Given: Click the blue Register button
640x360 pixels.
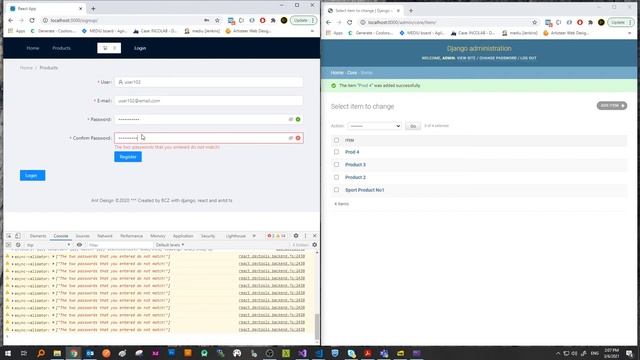Looking at the screenshot, I should (128, 157).
